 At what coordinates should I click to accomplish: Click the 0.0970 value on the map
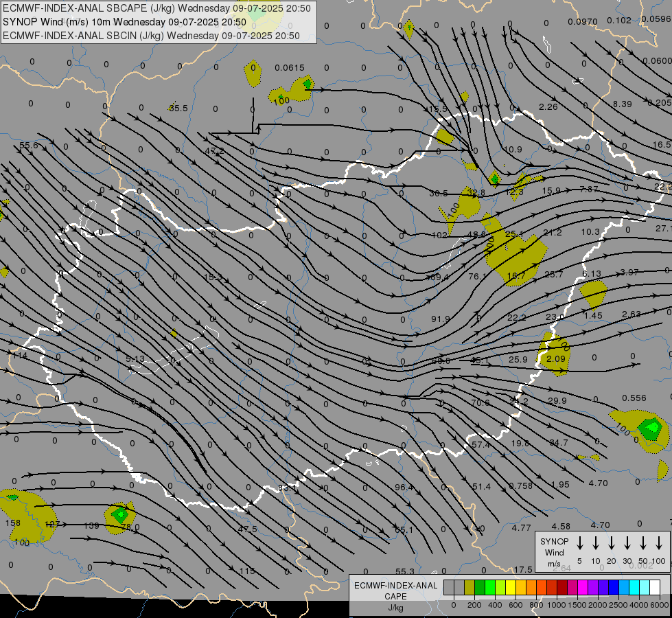click(583, 21)
